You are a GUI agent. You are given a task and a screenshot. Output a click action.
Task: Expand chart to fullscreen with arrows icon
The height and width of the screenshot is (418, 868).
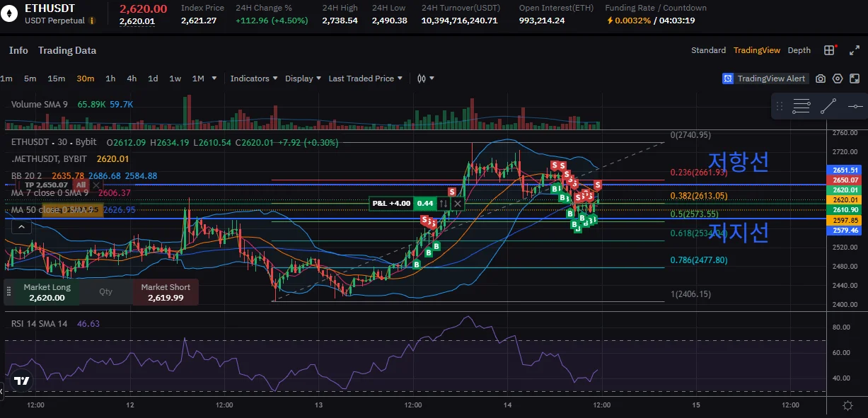855,50
